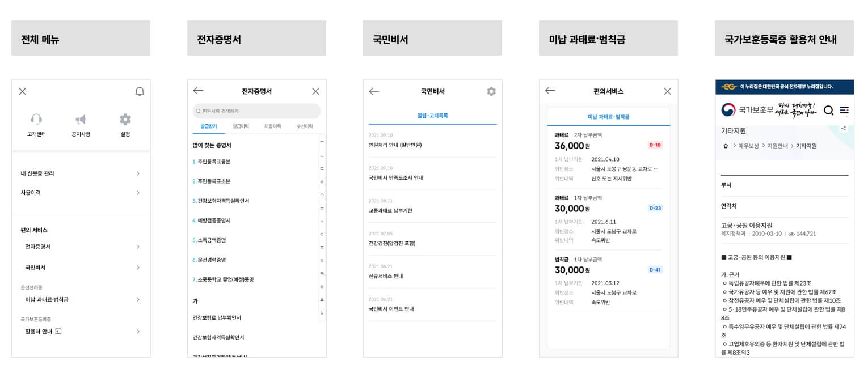Viewport: 868px width, 369px height.
Task: Click 지원안내 in breadcrumb
Action: (x=778, y=146)
